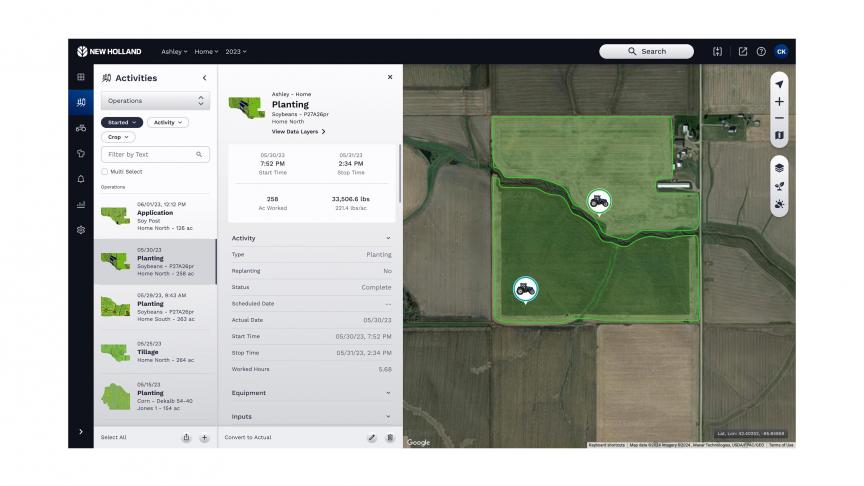Expand the Equipment section
This screenshot has width=864, height=486.
[311, 393]
